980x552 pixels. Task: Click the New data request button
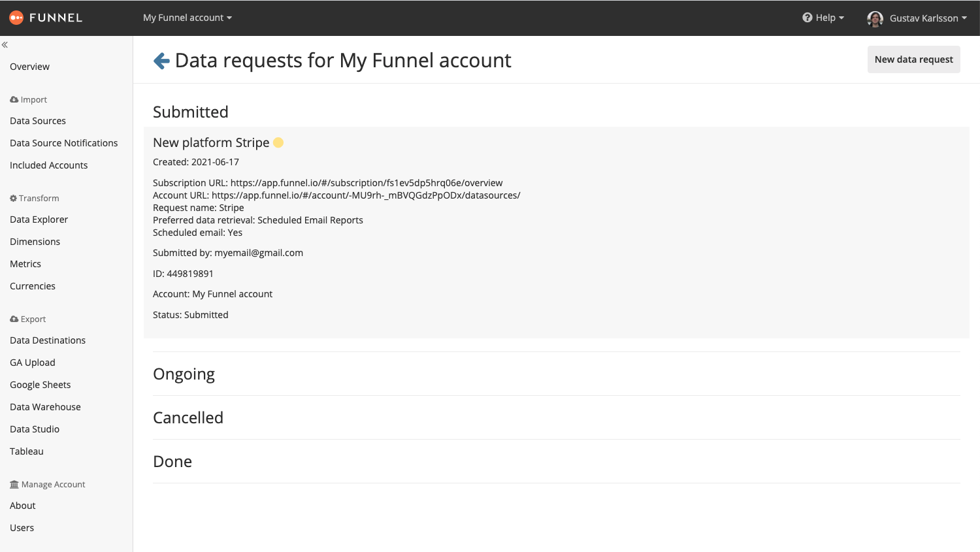point(914,59)
